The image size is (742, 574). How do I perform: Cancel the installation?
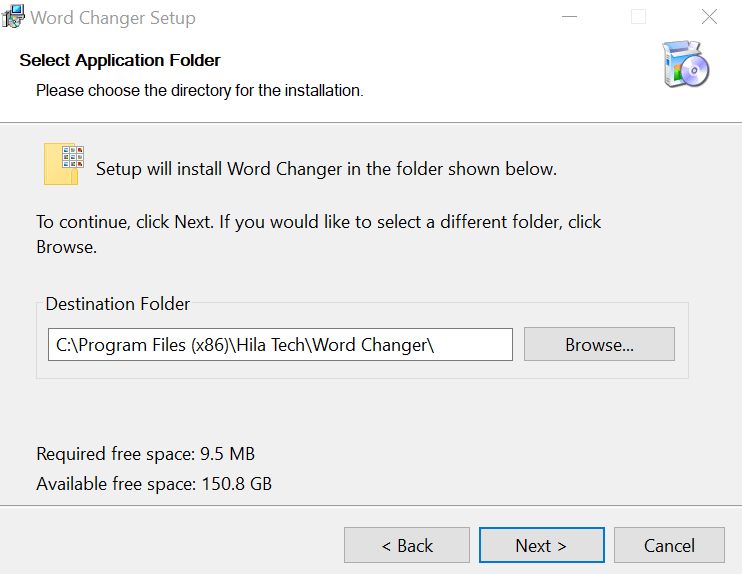pos(669,545)
